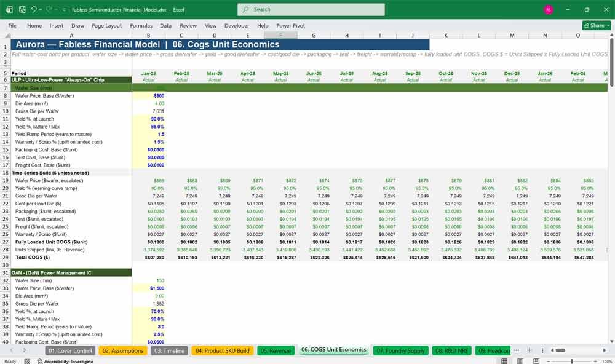Click the vertical scrollbar down arrow
Screen dimensions: 615x364
pyautogui.click(x=611, y=342)
